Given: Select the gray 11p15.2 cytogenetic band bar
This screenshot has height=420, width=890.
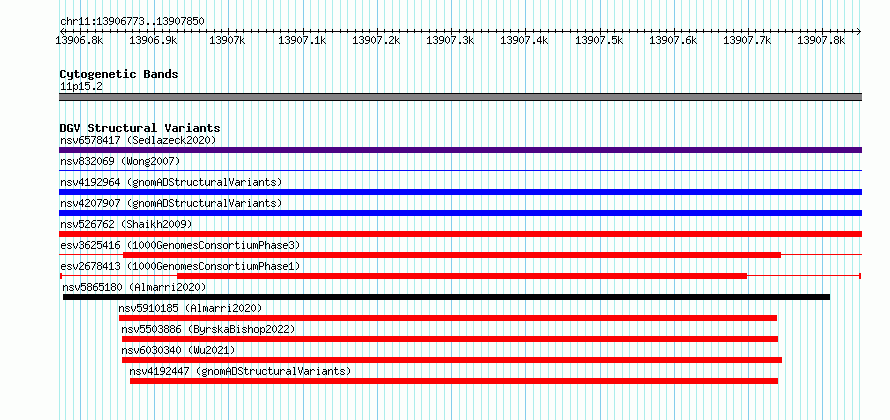Looking at the screenshot, I should (x=460, y=97).
